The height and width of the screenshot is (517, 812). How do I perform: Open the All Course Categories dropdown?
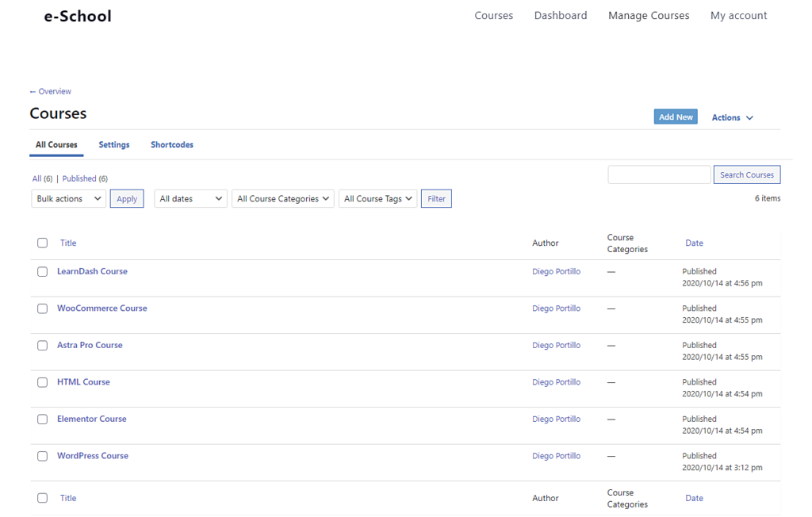[283, 198]
